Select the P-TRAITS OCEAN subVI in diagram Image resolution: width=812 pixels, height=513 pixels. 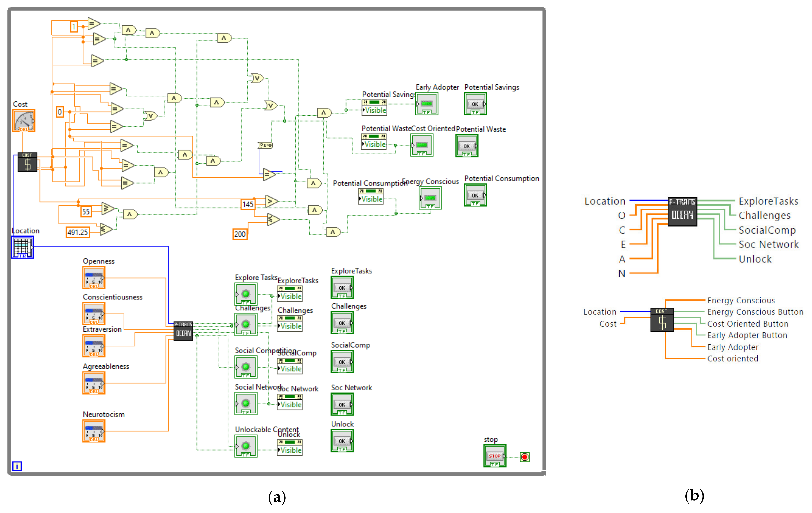click(183, 331)
